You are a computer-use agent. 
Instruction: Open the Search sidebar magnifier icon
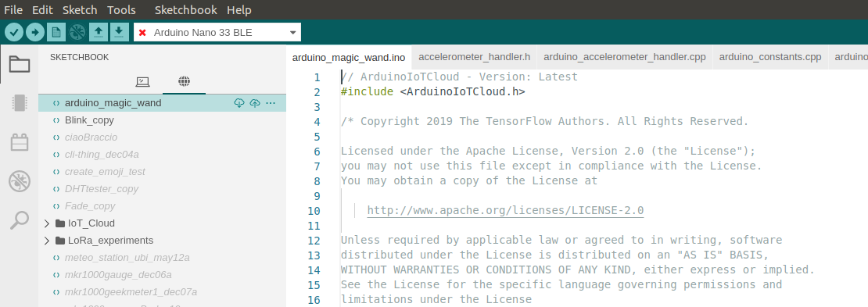[20, 220]
